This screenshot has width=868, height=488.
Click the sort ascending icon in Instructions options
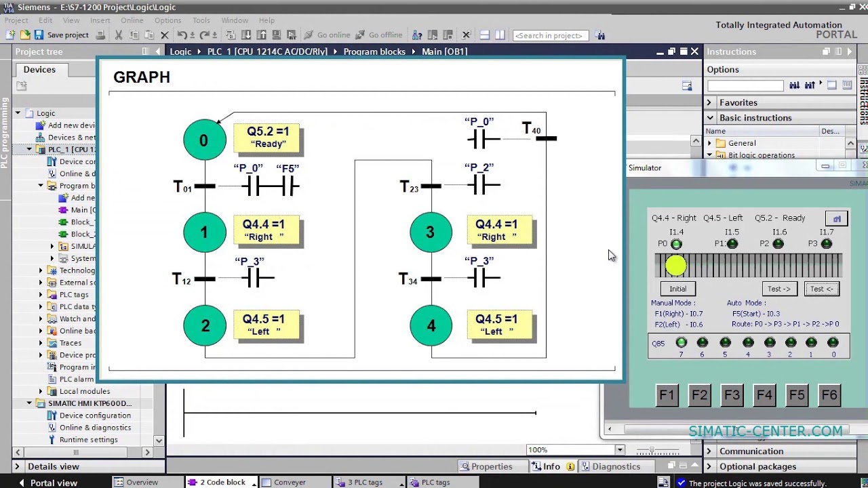click(810, 85)
